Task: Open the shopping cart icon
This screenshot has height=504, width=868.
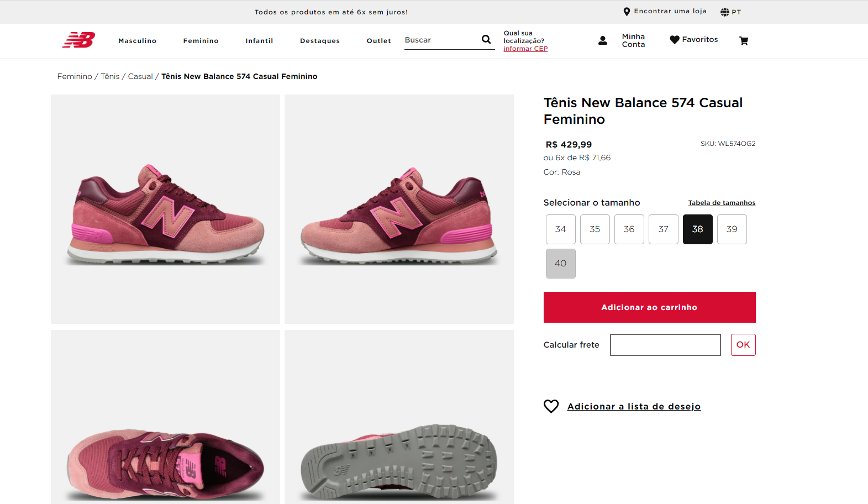Action: tap(744, 40)
